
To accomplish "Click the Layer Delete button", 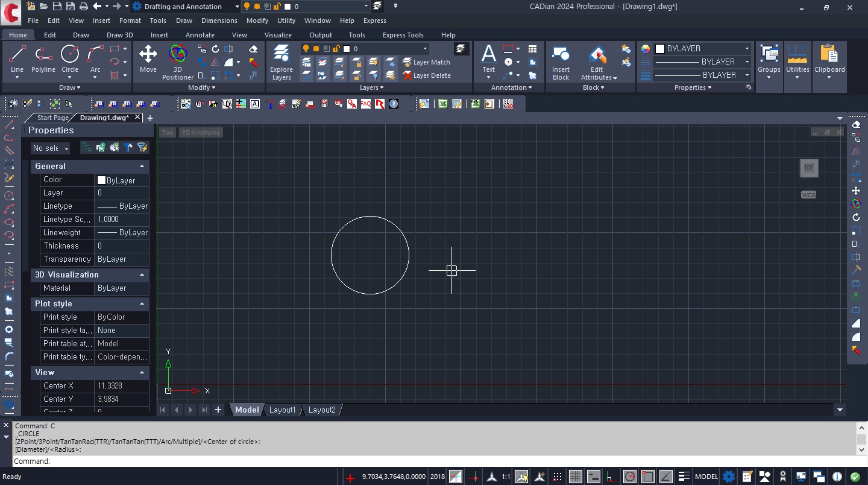I will [x=427, y=75].
